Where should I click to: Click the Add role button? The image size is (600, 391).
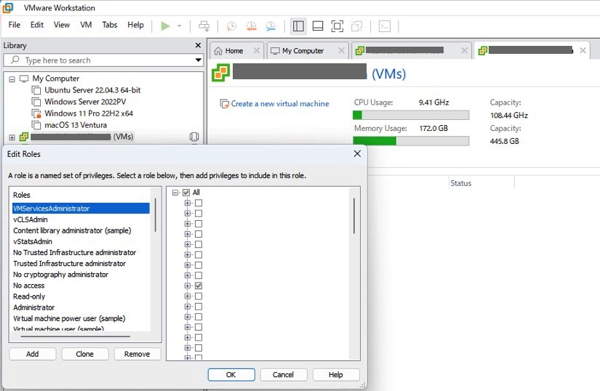(33, 354)
